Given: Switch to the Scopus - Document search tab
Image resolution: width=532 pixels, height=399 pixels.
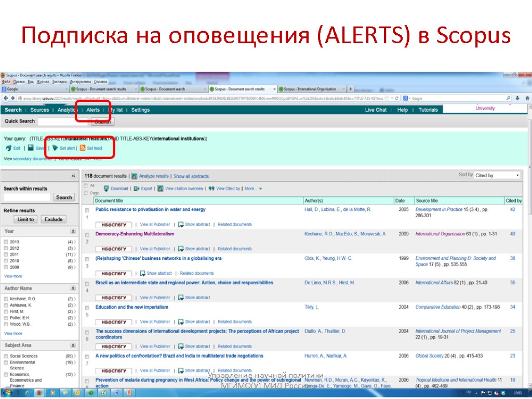Looking at the screenshot, I should (172, 89).
